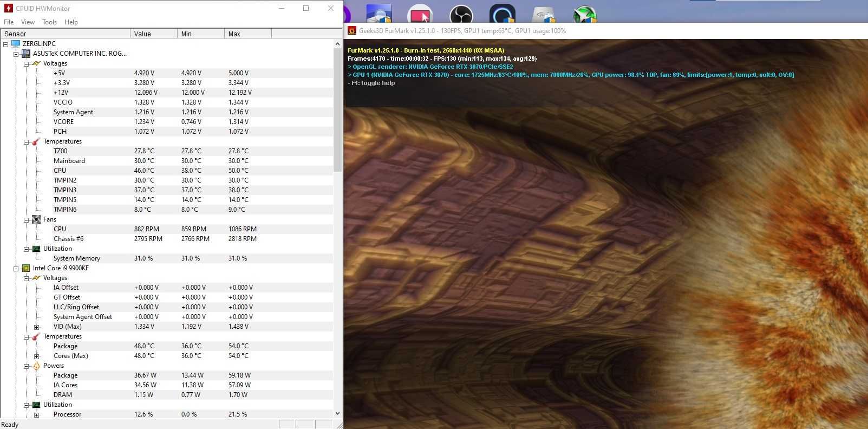This screenshot has width=868, height=429.
Task: Select the +12V voltage row
Action: [x=167, y=93]
